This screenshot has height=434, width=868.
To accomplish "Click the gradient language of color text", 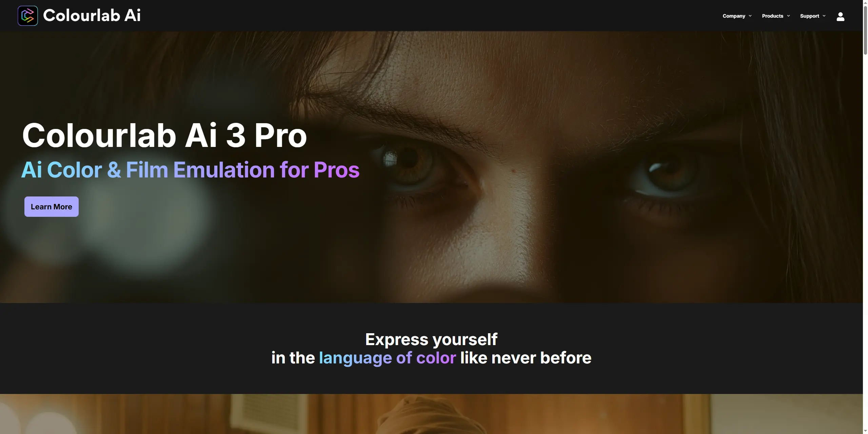I will pyautogui.click(x=388, y=358).
